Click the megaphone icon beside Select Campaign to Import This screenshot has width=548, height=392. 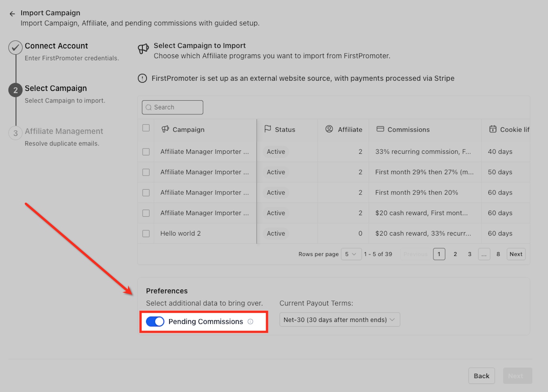pyautogui.click(x=143, y=49)
